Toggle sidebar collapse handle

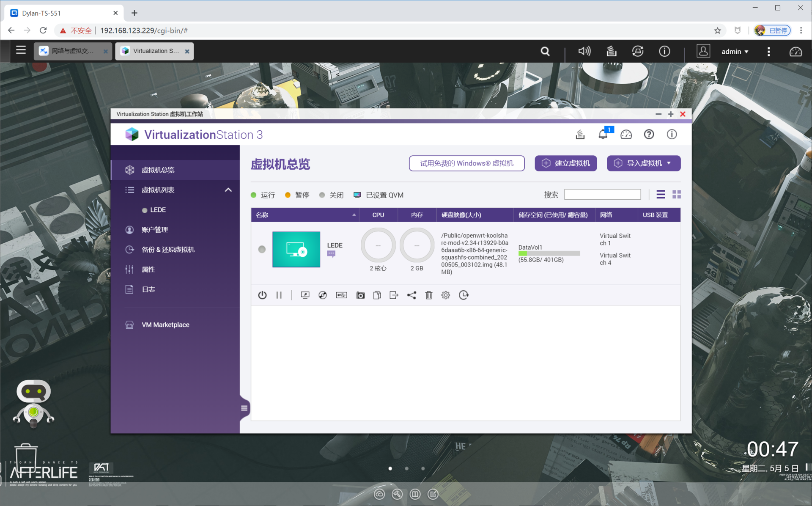pyautogui.click(x=244, y=408)
